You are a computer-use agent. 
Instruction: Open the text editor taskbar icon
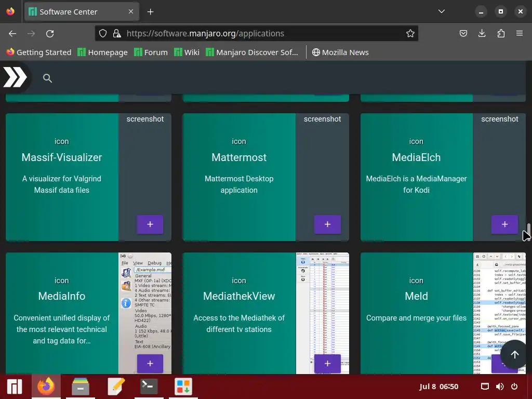(x=115, y=387)
